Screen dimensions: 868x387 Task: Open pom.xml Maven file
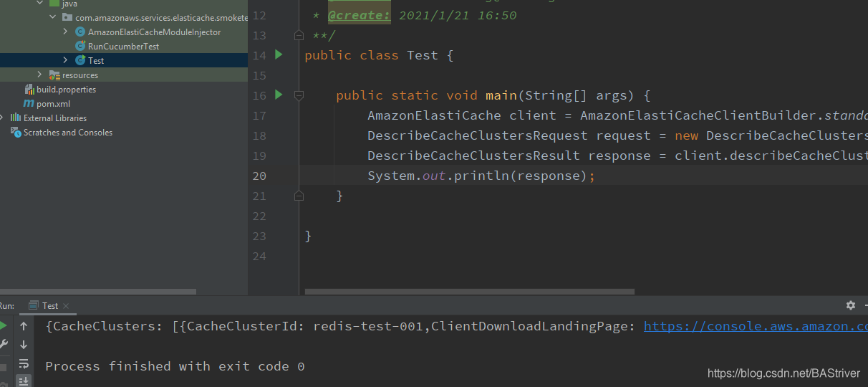tap(53, 104)
